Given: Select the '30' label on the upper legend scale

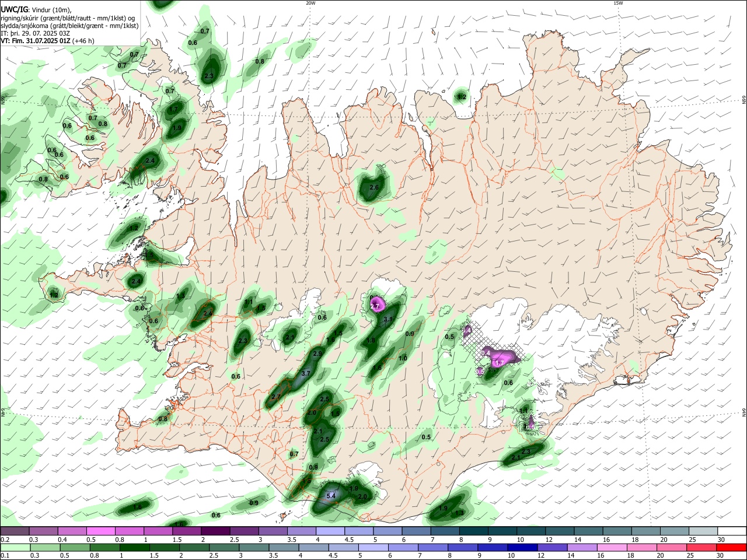Looking at the screenshot, I should pyautogui.click(x=721, y=540).
